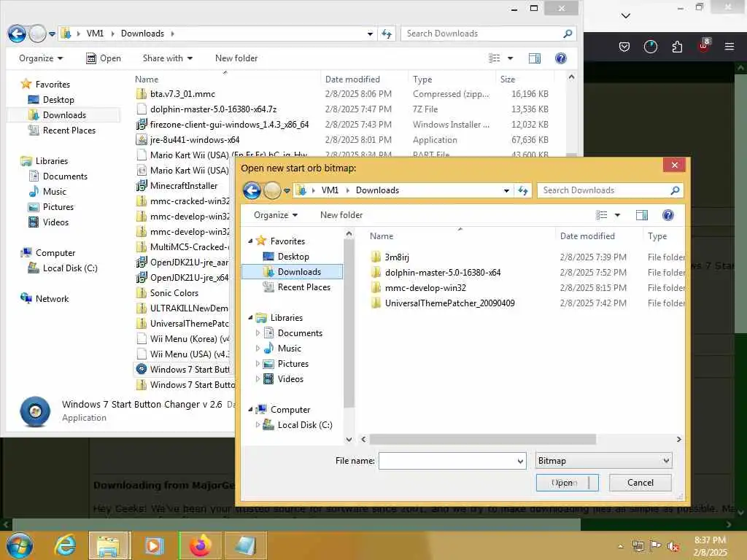Open Internet Explorer from the taskbar
This screenshot has height=560, width=747.
pos(65,545)
